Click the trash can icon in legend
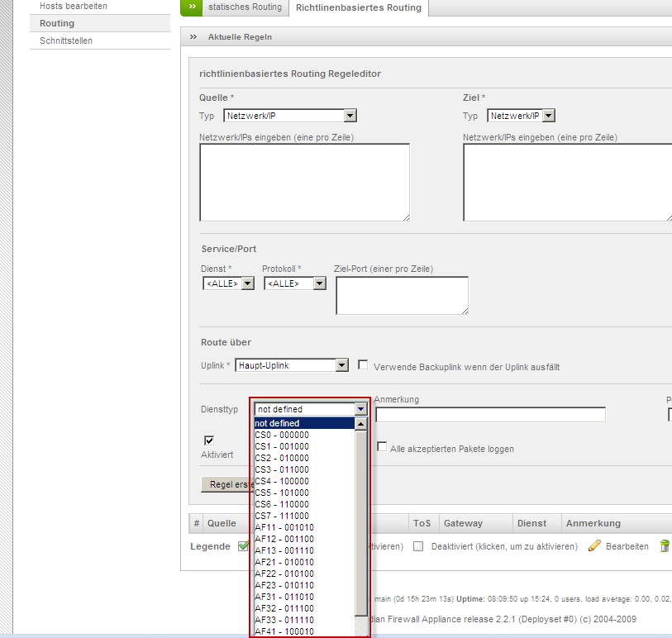The image size is (672, 638). click(x=664, y=546)
